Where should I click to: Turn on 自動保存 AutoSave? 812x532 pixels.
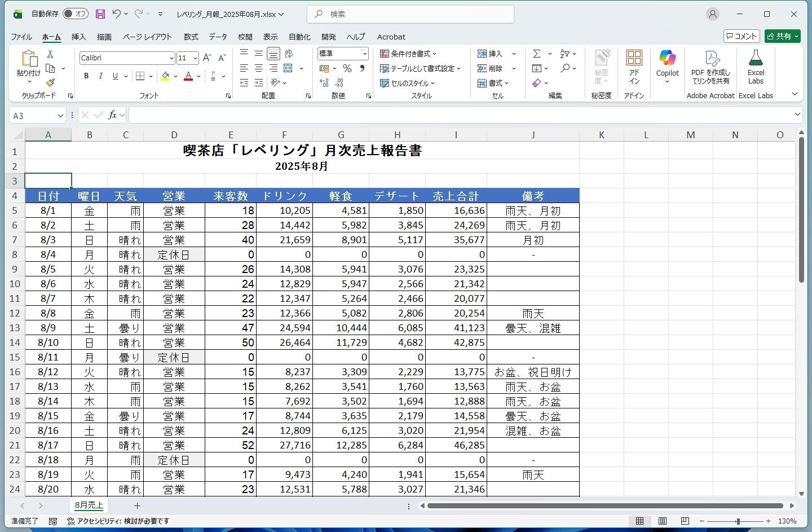(x=75, y=14)
